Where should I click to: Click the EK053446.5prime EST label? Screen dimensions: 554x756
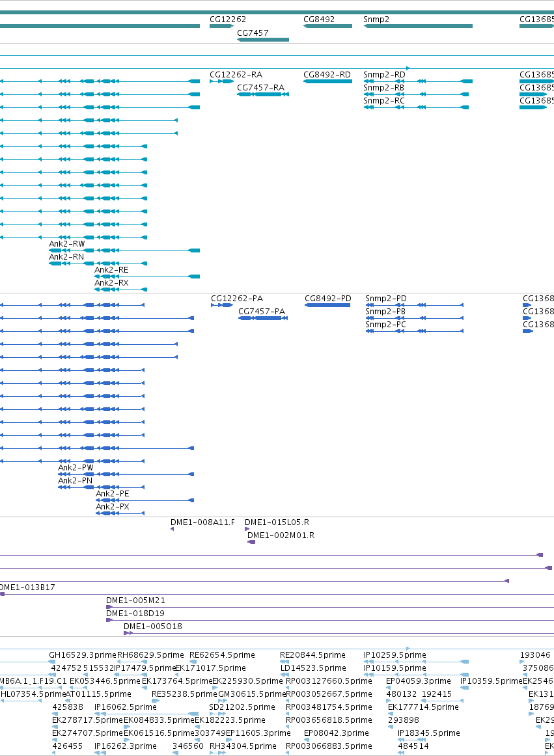[x=105, y=681]
